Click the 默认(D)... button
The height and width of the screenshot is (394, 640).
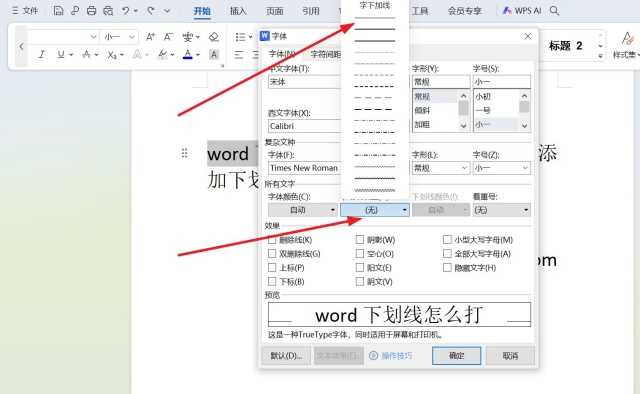pyautogui.click(x=286, y=356)
